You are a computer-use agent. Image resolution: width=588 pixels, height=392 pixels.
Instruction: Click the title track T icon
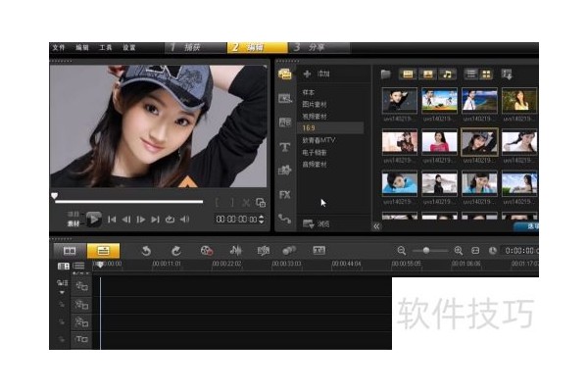[81, 339]
